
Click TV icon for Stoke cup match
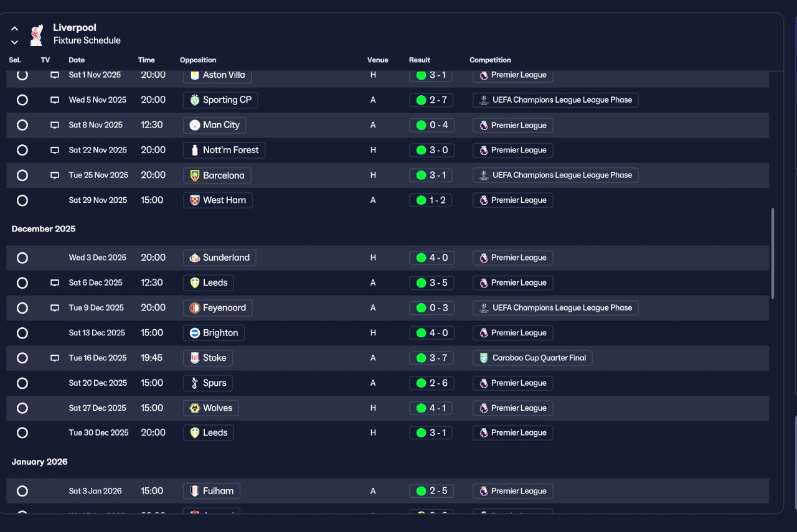click(x=55, y=358)
